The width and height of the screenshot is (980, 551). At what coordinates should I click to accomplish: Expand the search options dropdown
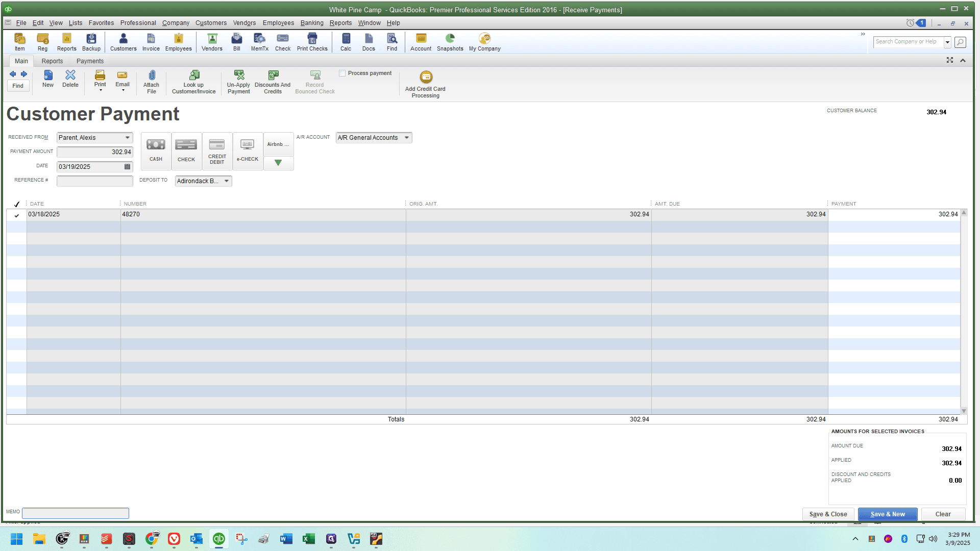[947, 42]
